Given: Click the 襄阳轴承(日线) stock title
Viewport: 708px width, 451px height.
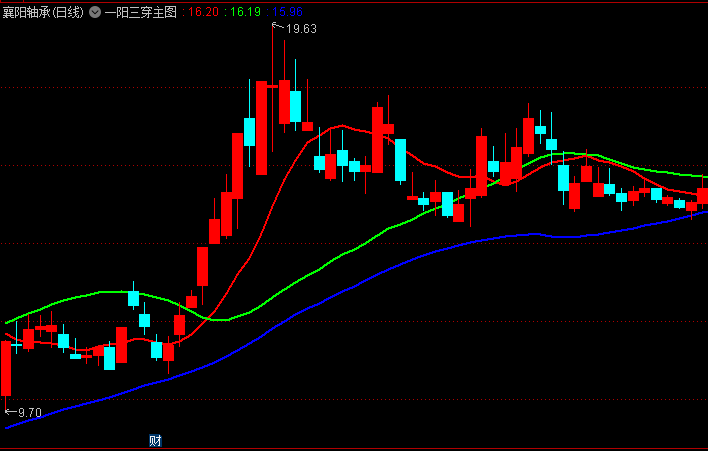Looking at the screenshot, I should tap(43, 12).
